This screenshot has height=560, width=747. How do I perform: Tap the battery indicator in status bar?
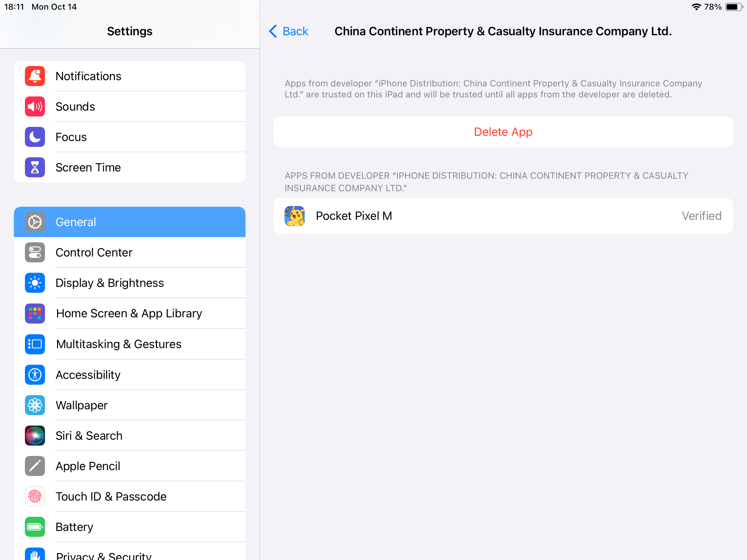tap(734, 7)
